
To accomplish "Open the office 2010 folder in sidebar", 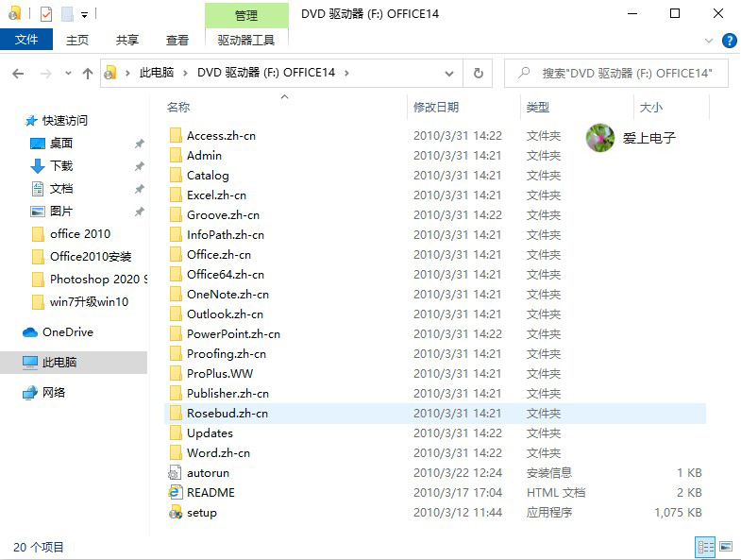I will pyautogui.click(x=80, y=233).
